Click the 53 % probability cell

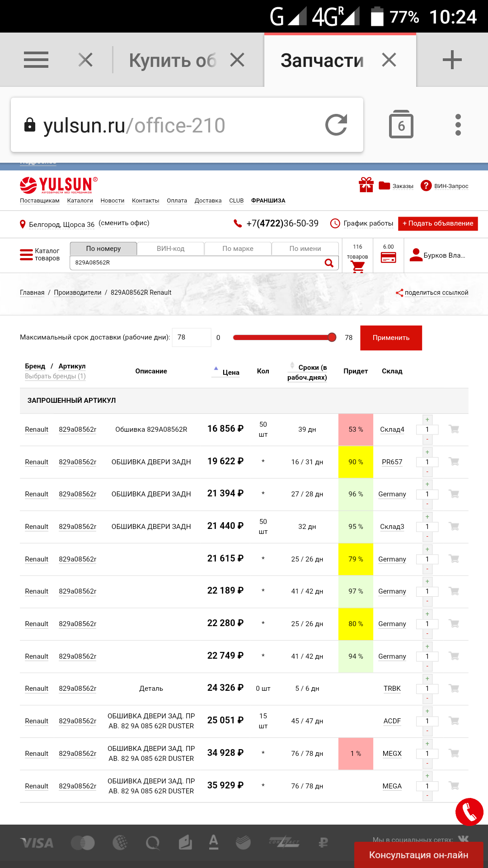point(356,429)
